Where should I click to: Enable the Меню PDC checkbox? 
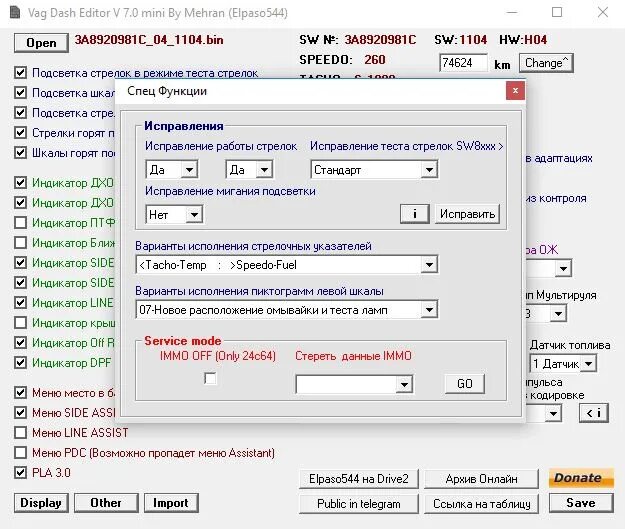point(20,452)
